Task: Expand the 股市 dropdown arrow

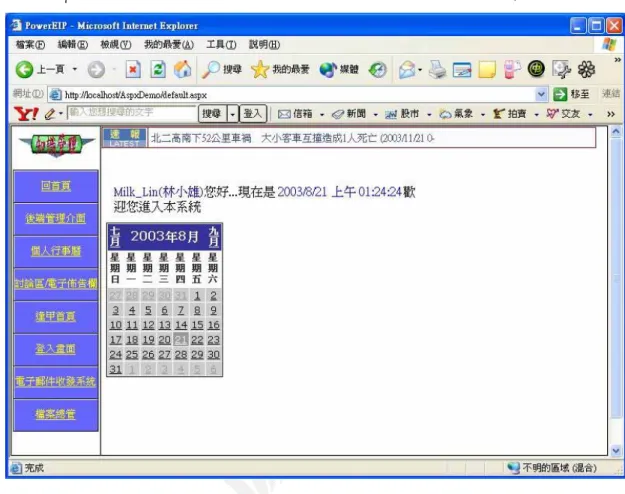Action: [x=429, y=115]
